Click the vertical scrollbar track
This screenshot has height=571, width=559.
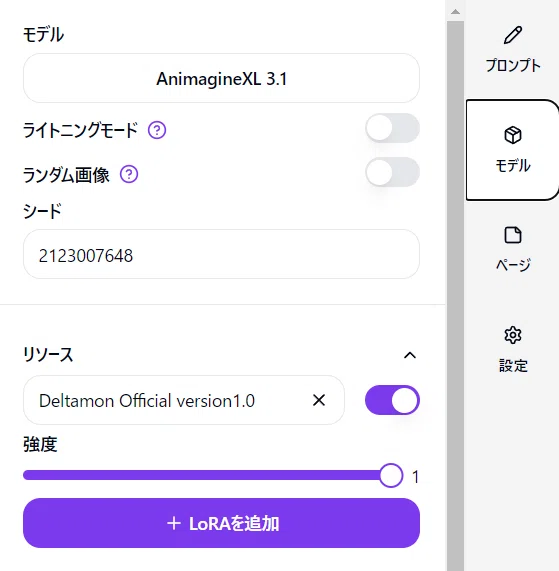(x=455, y=296)
